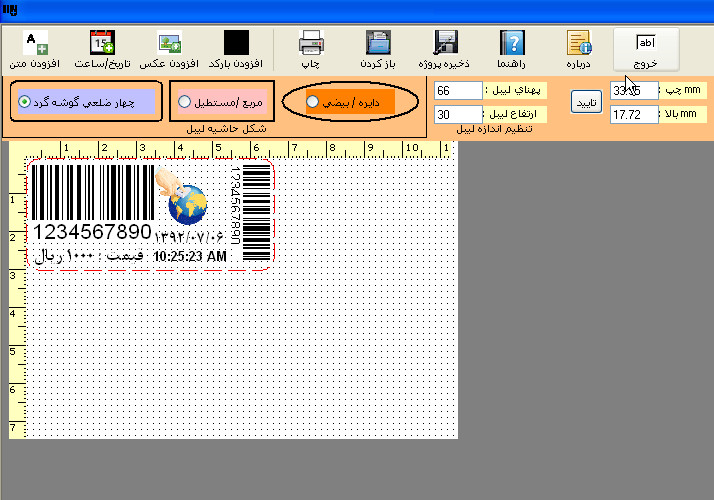
Task: Click the label width field showing 66
Action: click(458, 91)
